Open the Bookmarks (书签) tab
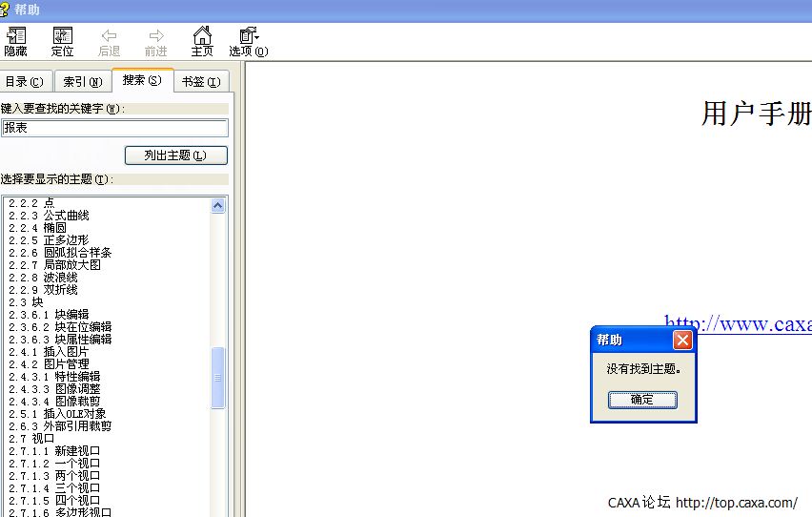The width and height of the screenshot is (812, 517). [x=201, y=81]
